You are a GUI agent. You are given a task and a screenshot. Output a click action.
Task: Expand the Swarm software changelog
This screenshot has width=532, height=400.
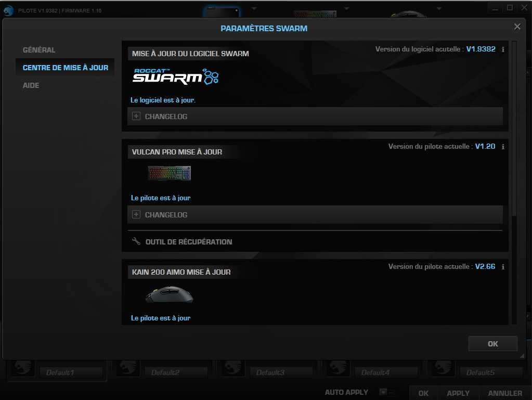[x=136, y=116]
